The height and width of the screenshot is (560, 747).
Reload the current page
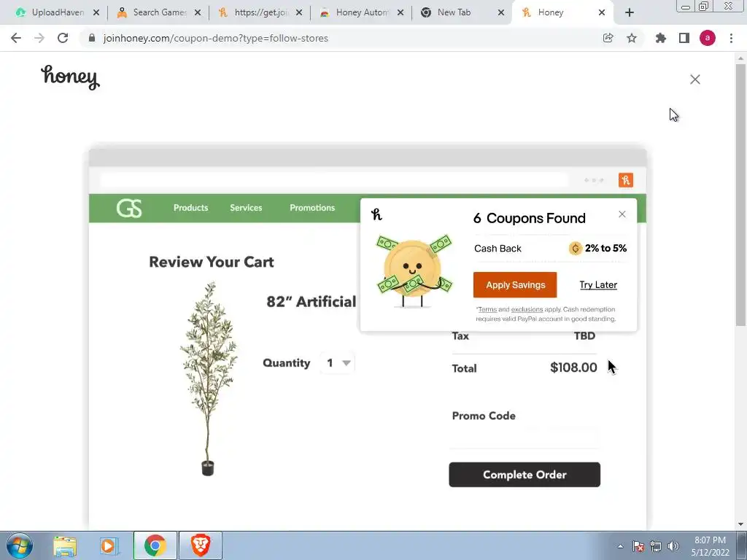[x=63, y=38]
